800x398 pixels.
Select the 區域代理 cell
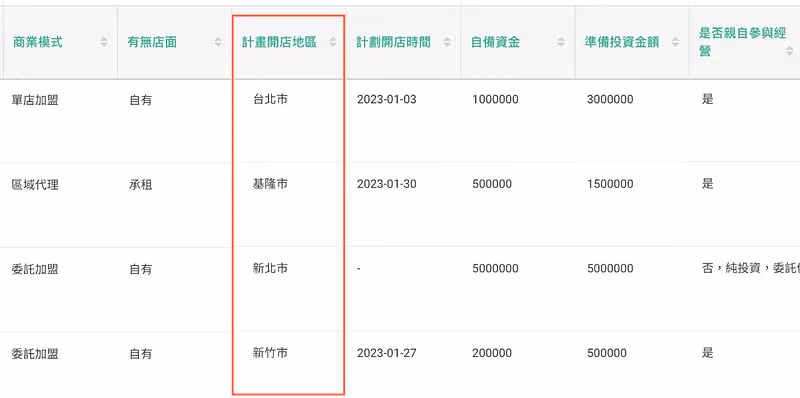tap(35, 185)
